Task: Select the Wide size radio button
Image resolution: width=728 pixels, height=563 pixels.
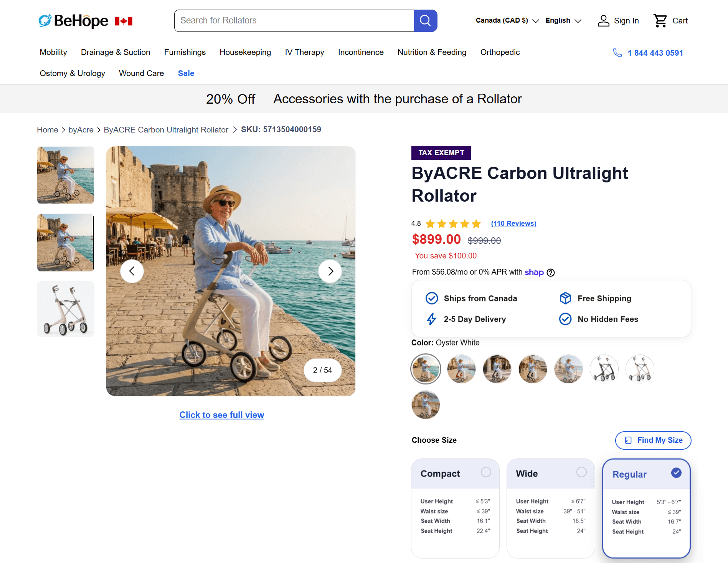Action: [x=581, y=472]
